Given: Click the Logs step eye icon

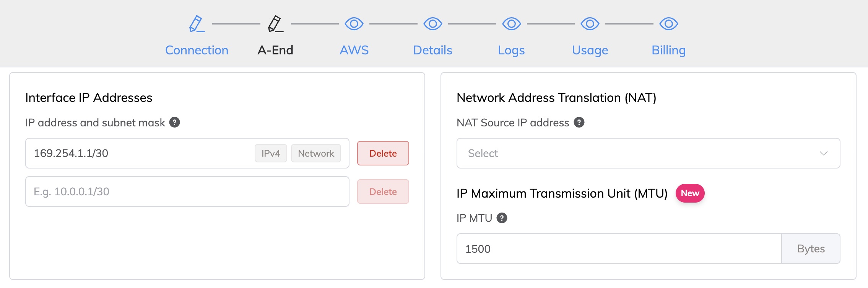Looking at the screenshot, I should (x=511, y=24).
